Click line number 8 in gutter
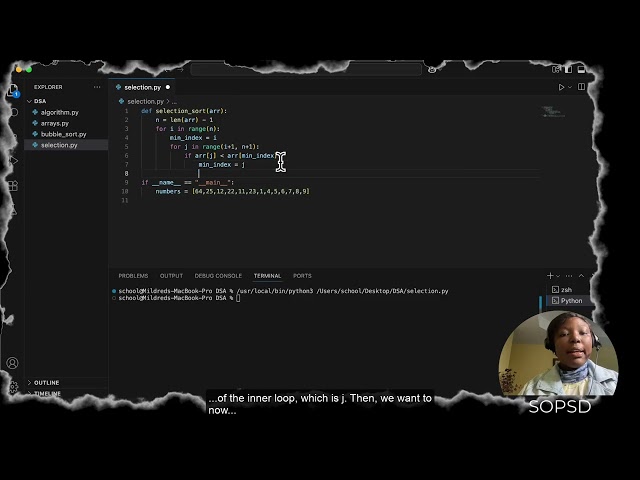Image resolution: width=640 pixels, height=480 pixels. coord(126,173)
